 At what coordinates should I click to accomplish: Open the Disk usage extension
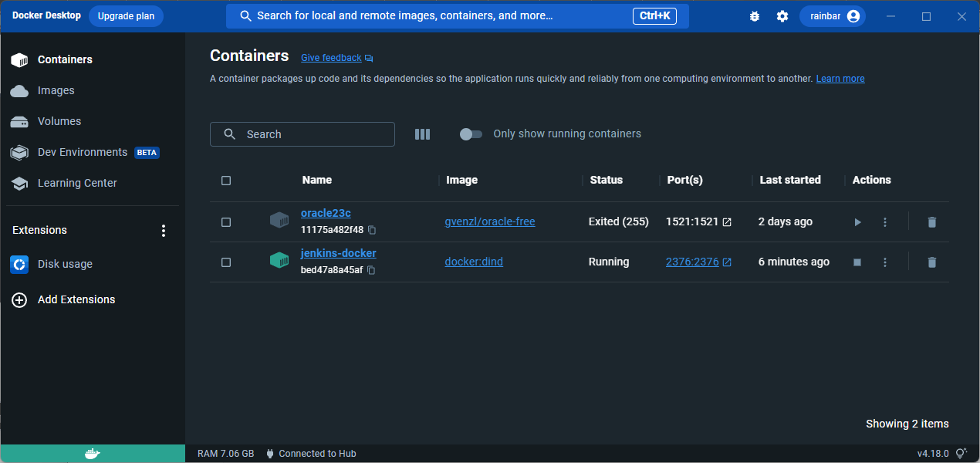coord(93,264)
